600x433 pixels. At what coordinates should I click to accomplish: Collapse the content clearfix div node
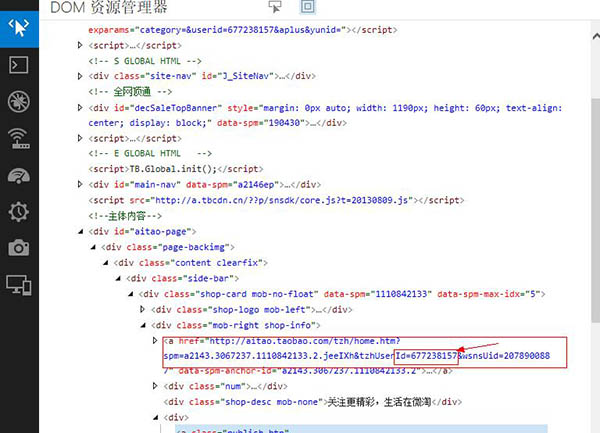(x=106, y=263)
